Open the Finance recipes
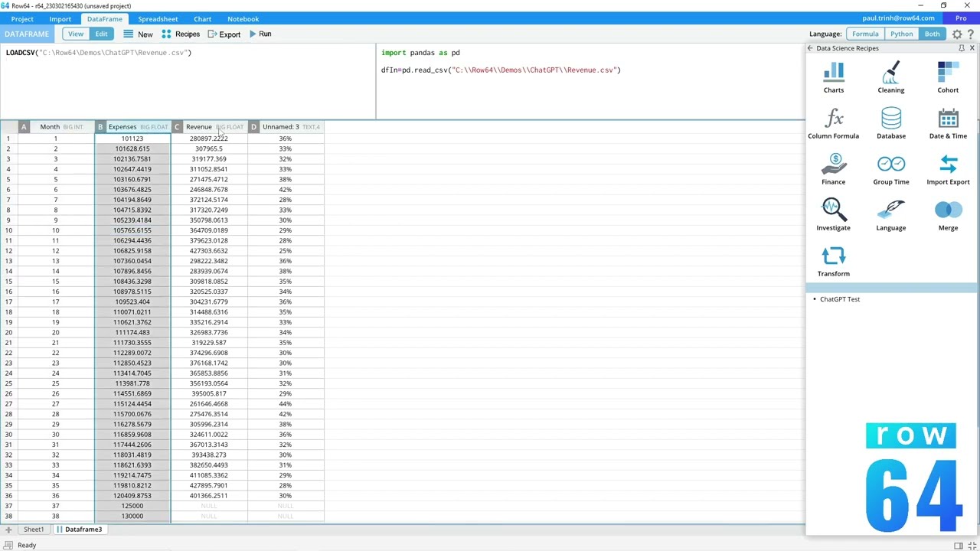980x551 pixels. (x=833, y=170)
